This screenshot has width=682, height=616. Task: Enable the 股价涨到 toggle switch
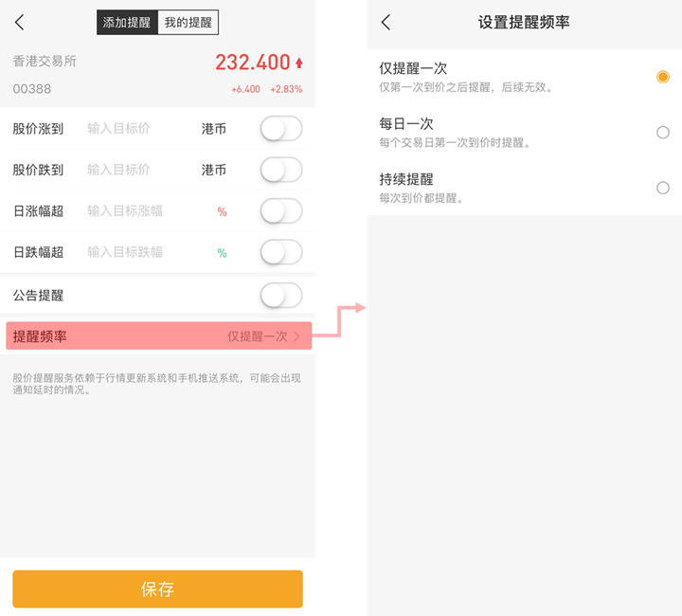click(x=281, y=129)
